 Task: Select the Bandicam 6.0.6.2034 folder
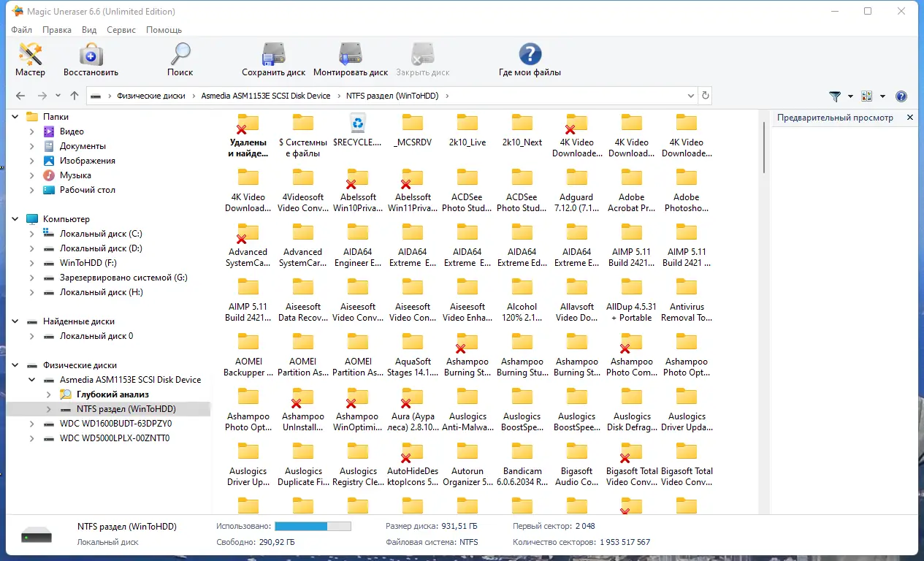pos(522,464)
